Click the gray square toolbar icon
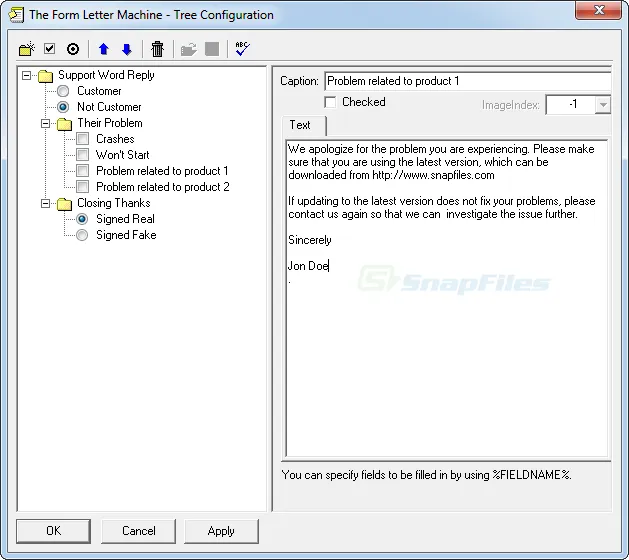The width and height of the screenshot is (629, 560). pos(212,49)
